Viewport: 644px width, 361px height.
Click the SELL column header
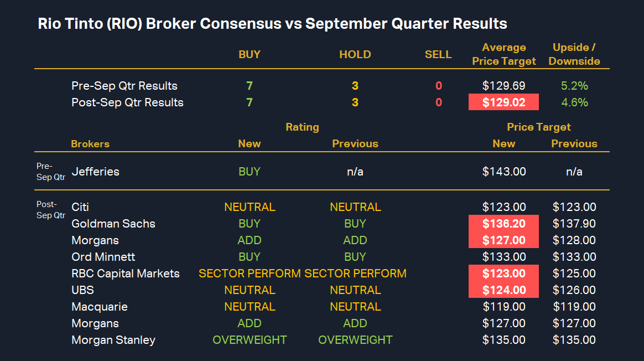click(438, 54)
